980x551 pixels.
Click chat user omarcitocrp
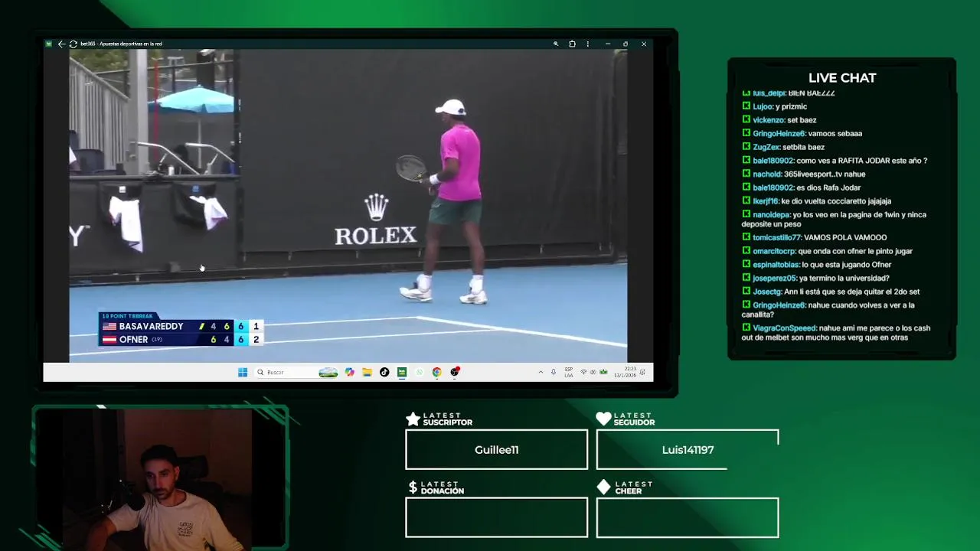(774, 251)
